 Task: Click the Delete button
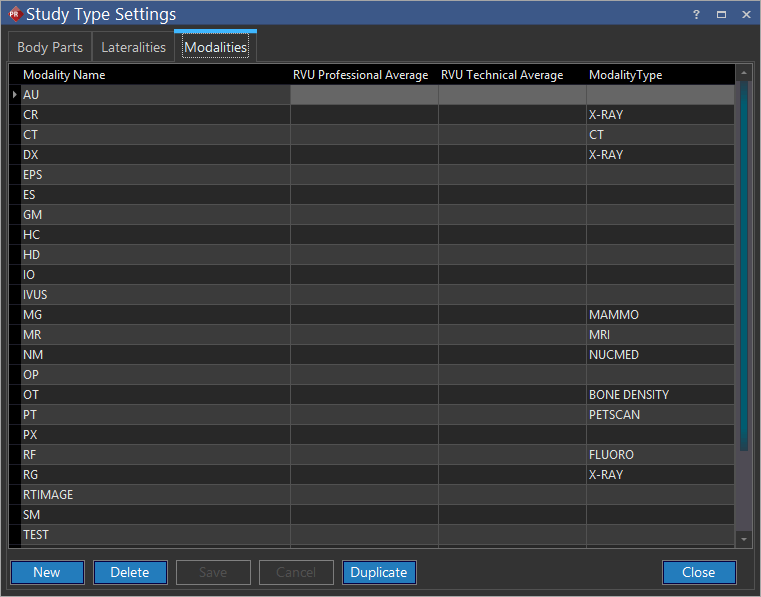click(x=130, y=572)
